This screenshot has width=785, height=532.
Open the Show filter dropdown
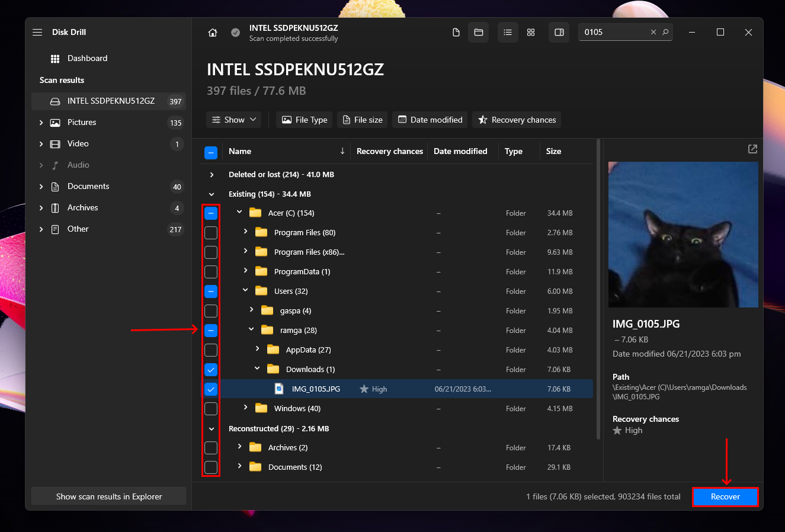point(235,120)
